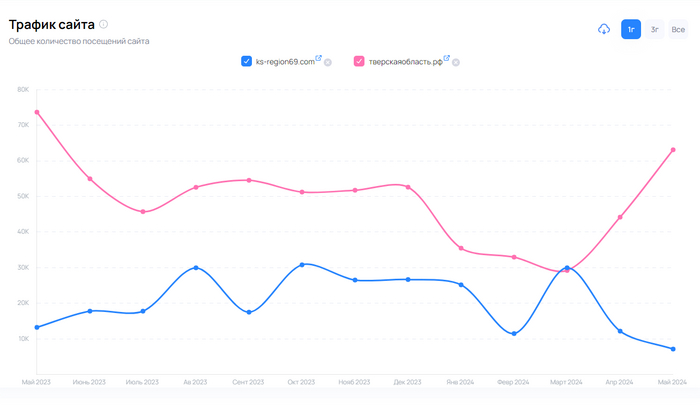Open info tooltip next to Трафик сайта

[103, 24]
